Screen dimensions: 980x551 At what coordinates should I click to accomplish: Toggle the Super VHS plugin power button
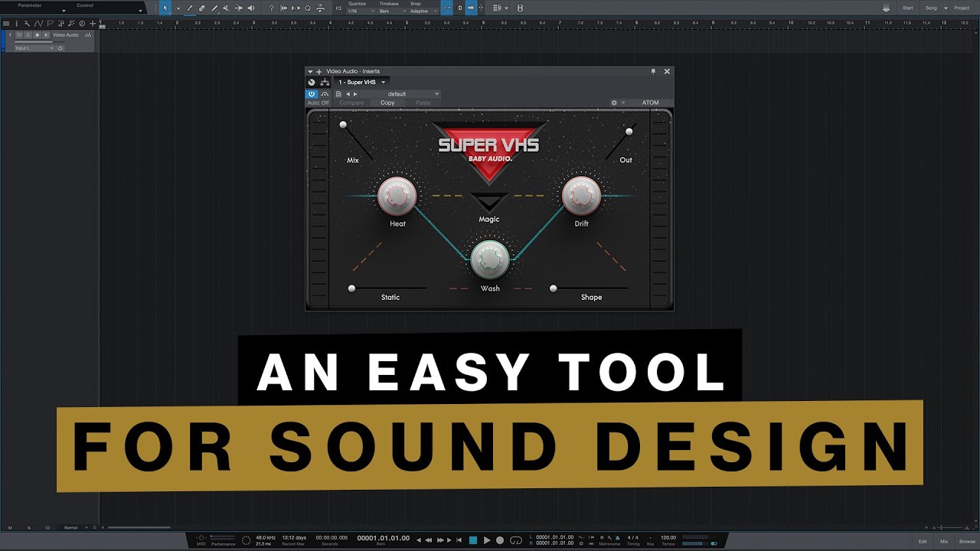click(x=312, y=94)
